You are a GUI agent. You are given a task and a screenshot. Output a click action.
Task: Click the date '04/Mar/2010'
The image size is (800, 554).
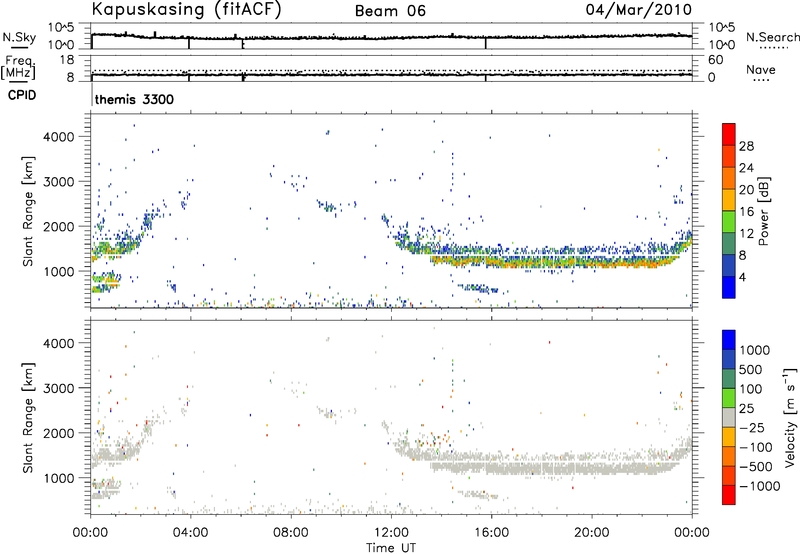639,9
